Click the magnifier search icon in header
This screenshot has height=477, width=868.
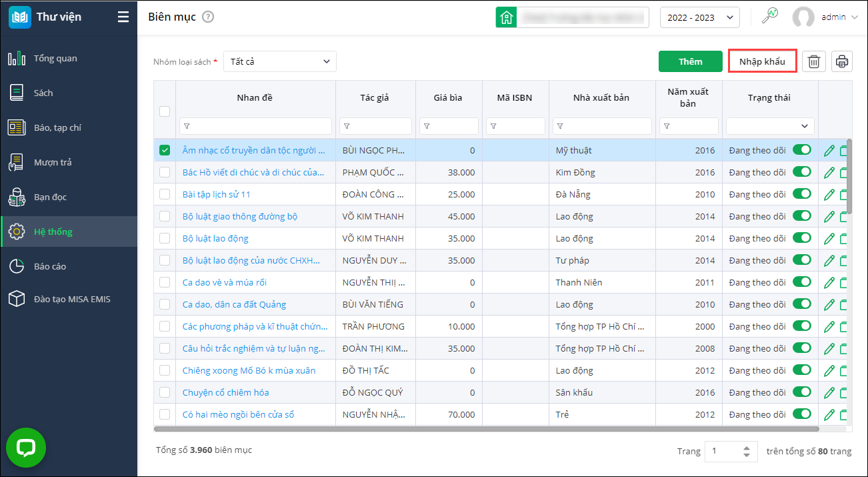point(770,16)
